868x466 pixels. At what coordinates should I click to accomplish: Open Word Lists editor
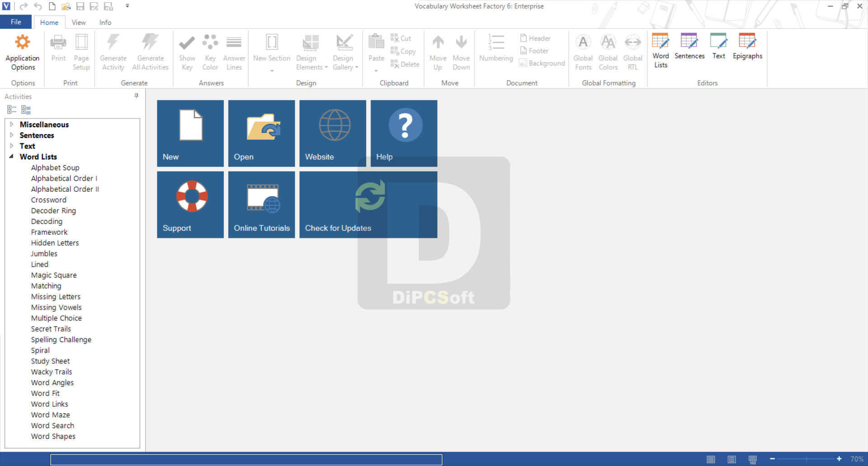point(660,51)
